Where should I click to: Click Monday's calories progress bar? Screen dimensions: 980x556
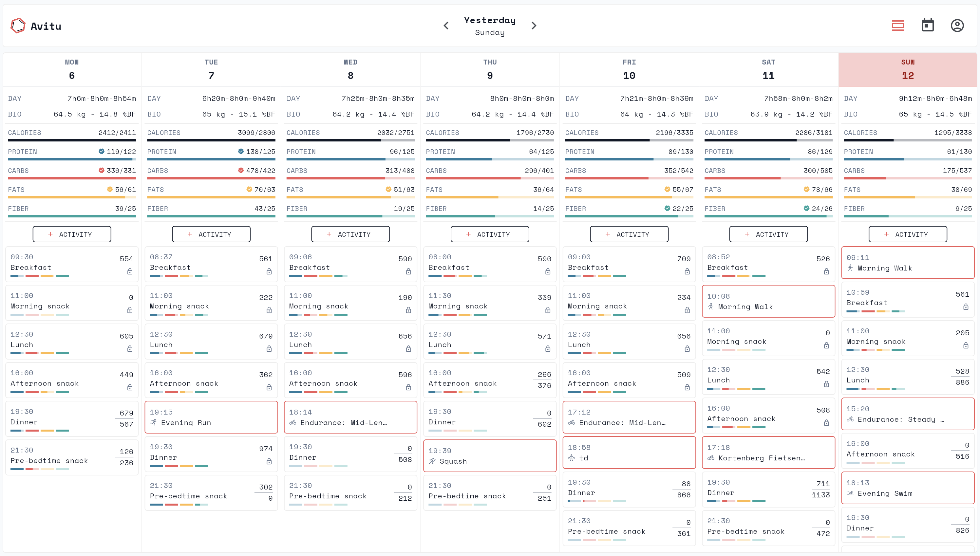[x=72, y=140]
